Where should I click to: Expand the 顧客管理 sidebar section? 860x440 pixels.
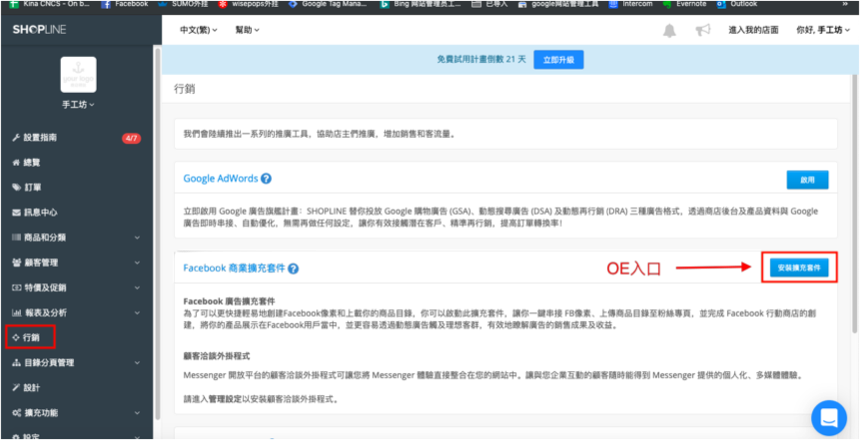(76, 263)
